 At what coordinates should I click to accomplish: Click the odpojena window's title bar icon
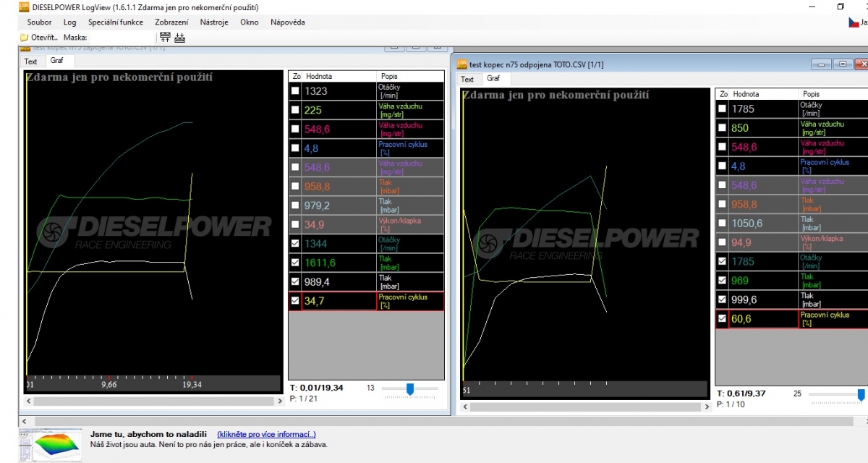pos(462,64)
